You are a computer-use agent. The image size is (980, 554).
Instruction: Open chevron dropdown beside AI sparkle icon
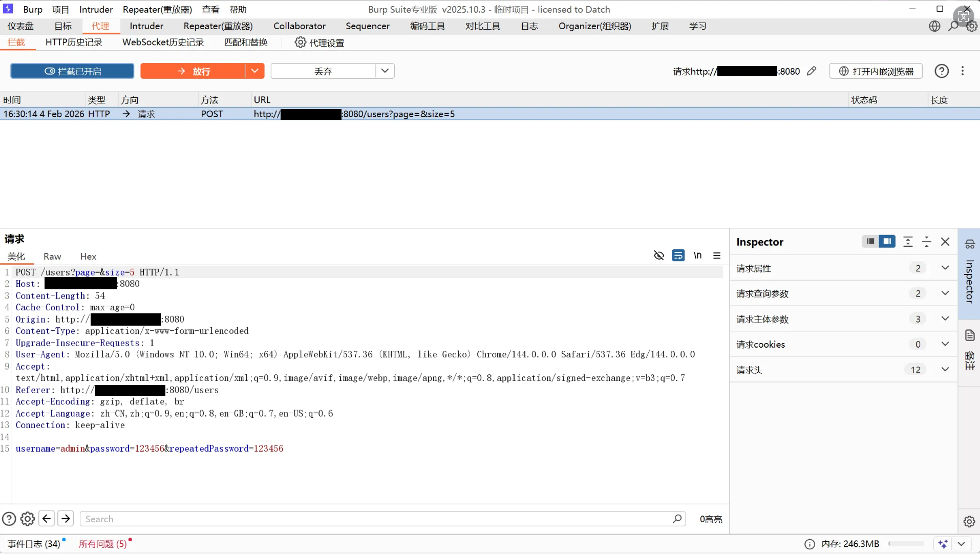[962, 544]
